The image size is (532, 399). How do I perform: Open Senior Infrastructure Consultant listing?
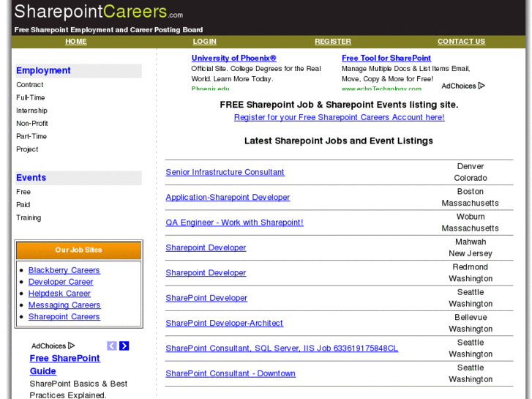tap(225, 172)
